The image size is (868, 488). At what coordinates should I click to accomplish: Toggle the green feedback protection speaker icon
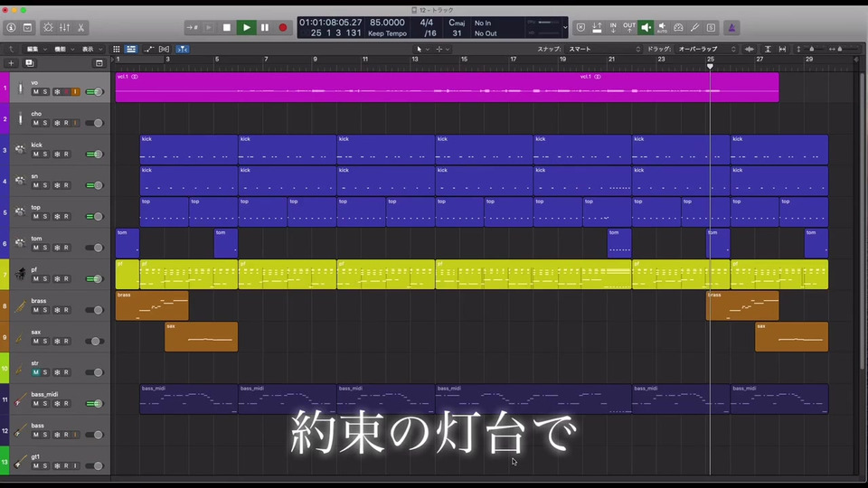[646, 27]
